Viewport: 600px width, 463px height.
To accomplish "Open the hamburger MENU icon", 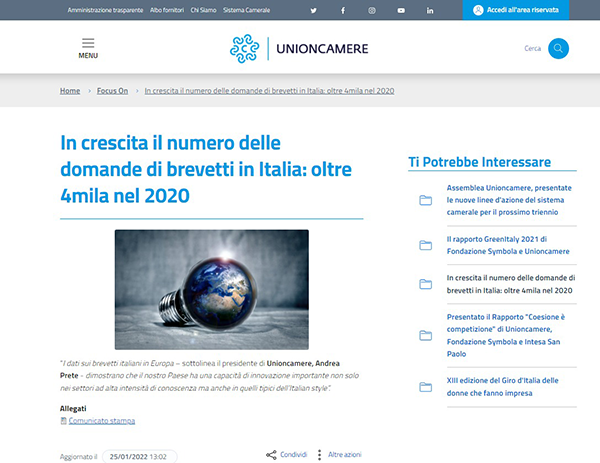I will click(x=88, y=42).
